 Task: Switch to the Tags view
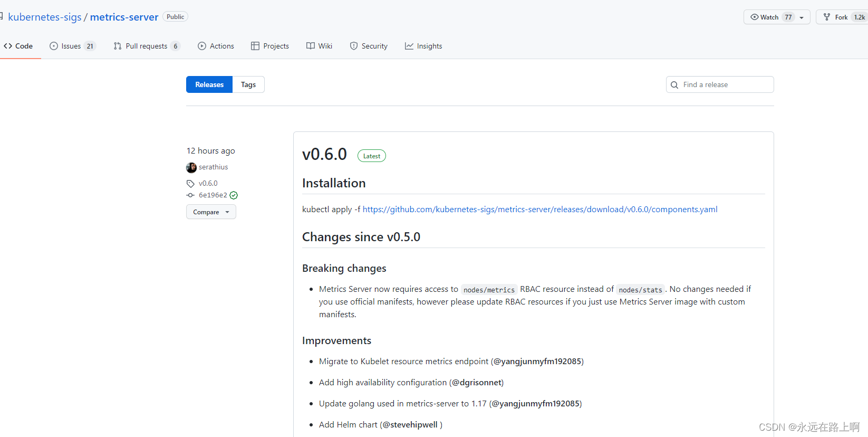pyautogui.click(x=248, y=84)
